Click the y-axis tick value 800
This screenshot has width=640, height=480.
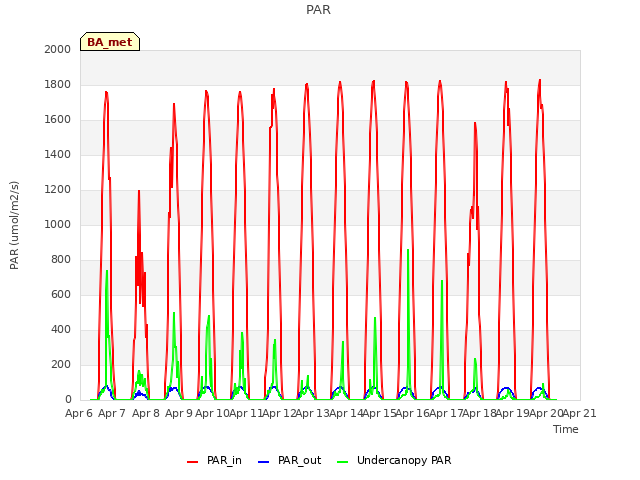61,260
